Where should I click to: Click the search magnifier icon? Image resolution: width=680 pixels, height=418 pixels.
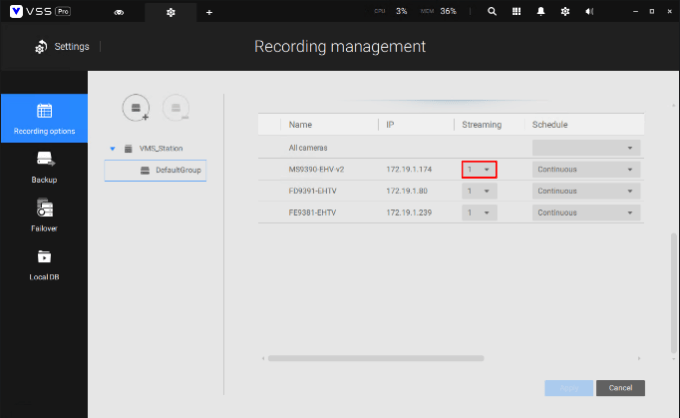coord(492,12)
